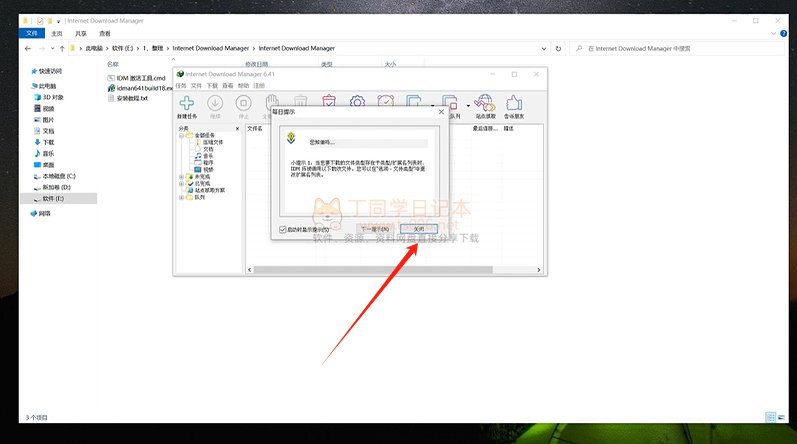Viewport: 797px width, 444px height.
Task: Expand the 未完成 tree node
Action: point(181,177)
